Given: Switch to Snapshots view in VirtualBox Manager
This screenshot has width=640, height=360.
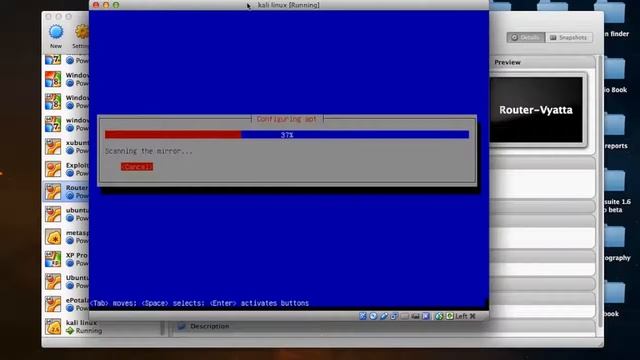Looking at the screenshot, I should coord(569,37).
